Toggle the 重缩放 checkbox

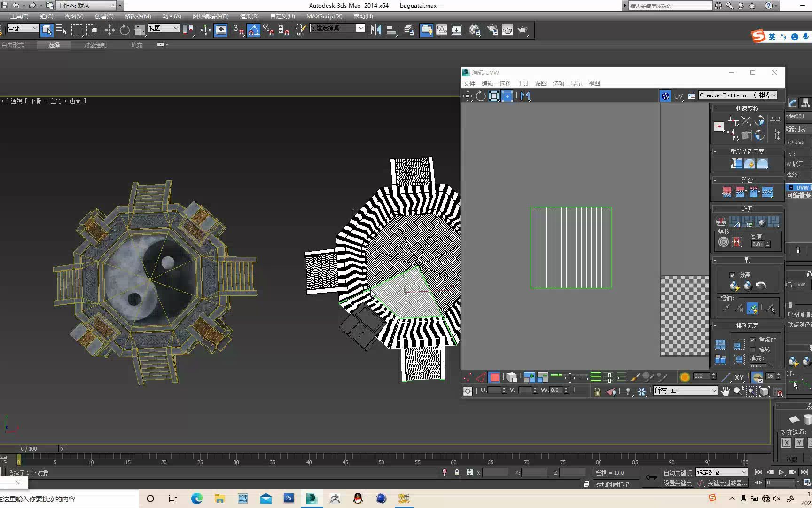pyautogui.click(x=753, y=340)
